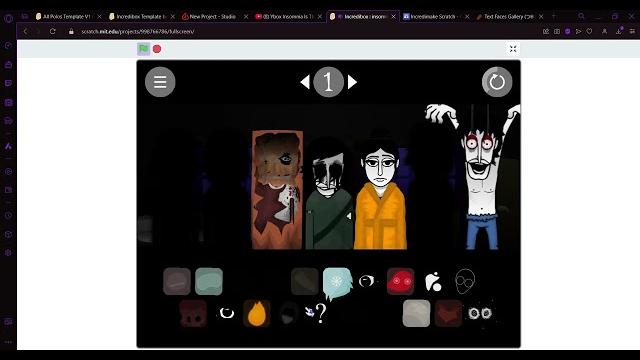Viewport: 640px width, 360px height.
Task: Switch to the New Project - Studio tab
Action: 212,17
